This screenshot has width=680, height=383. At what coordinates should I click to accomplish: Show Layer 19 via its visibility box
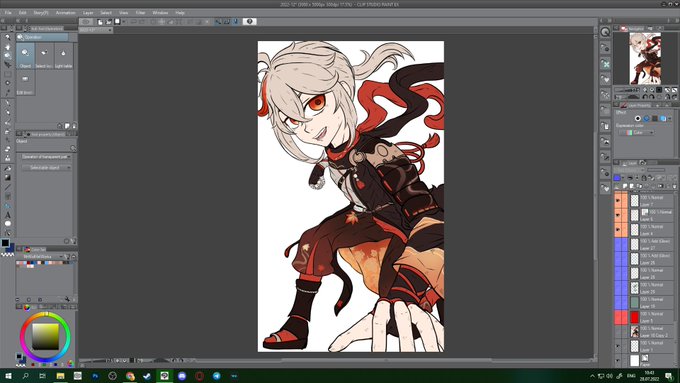(x=618, y=302)
